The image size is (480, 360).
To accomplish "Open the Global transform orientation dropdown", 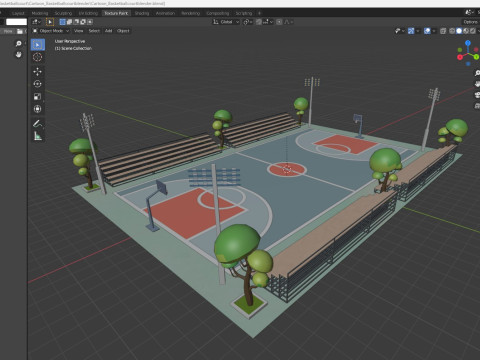I will pos(226,22).
